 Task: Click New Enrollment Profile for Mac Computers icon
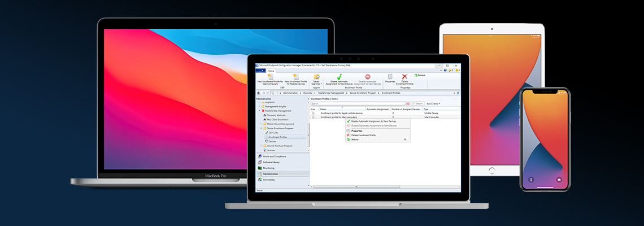coord(271,77)
